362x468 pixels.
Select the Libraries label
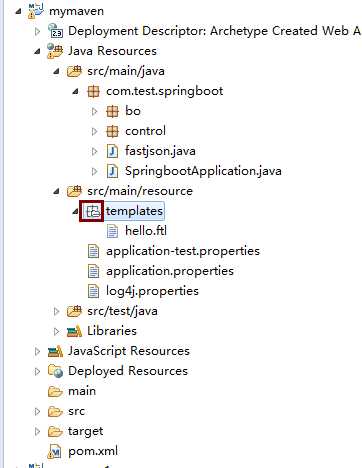coord(112,331)
